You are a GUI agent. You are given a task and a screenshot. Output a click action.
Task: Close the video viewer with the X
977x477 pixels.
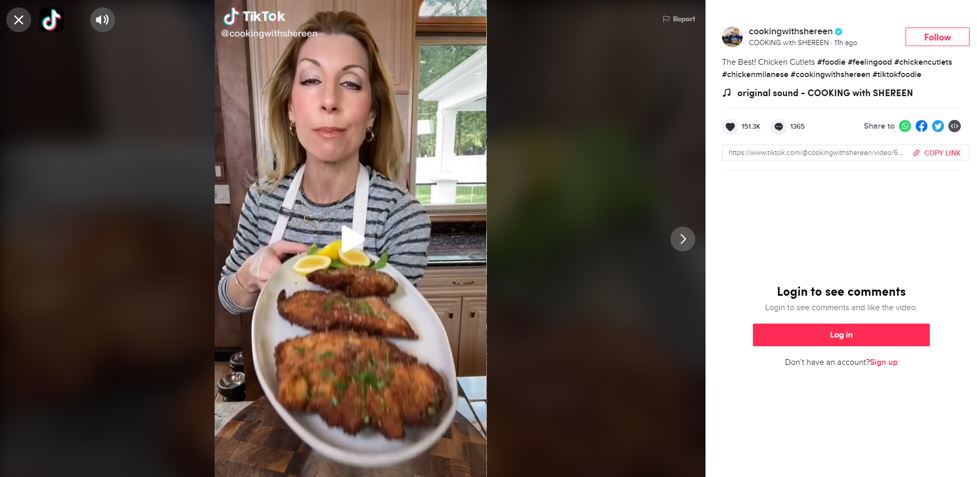[19, 19]
